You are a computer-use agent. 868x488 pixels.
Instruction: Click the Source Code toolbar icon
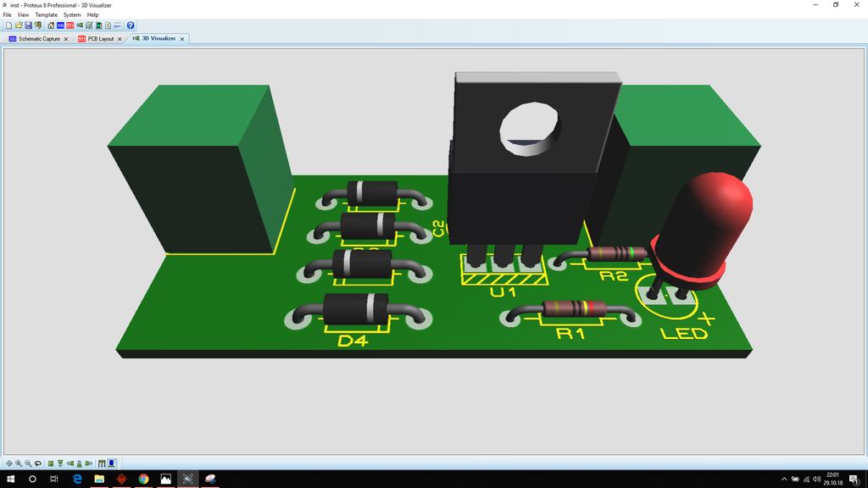(x=117, y=25)
